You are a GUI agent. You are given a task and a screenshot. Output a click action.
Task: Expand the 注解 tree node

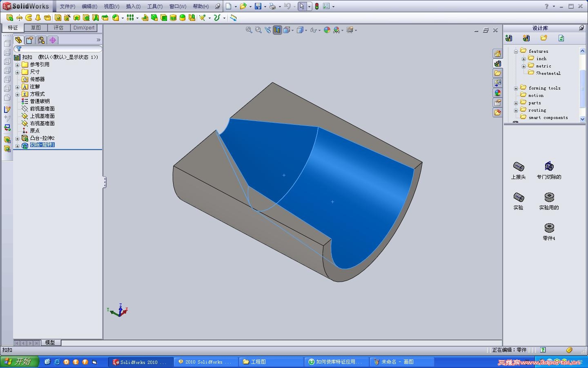(17, 87)
